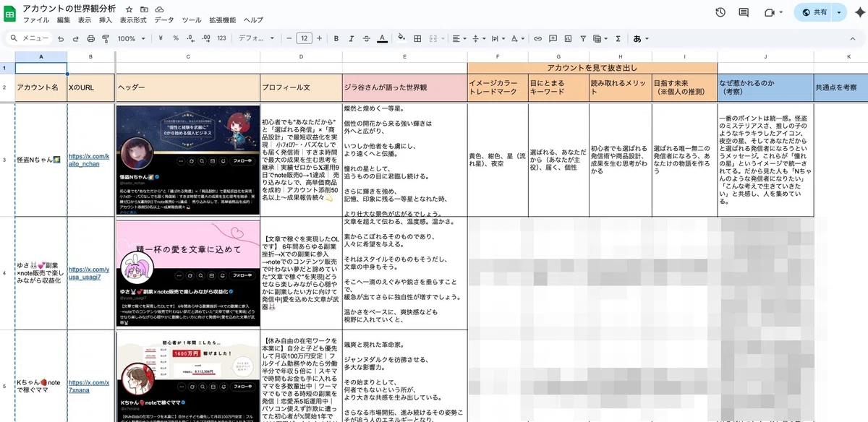This screenshot has width=868, height=422.
Task: Open the font family dropdown
Action: pos(255,38)
